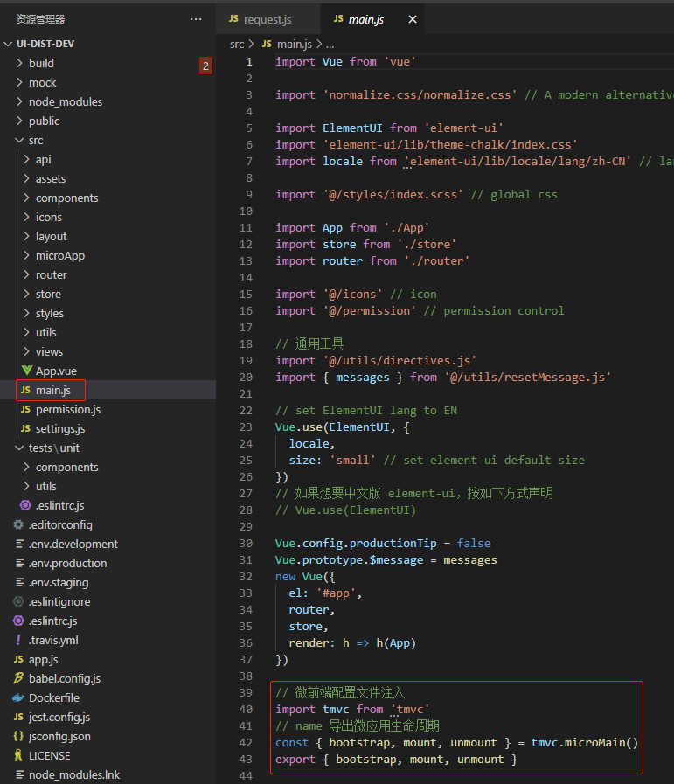The image size is (674, 784).
Task: Open settings.js in the explorer
Action: pos(59,428)
